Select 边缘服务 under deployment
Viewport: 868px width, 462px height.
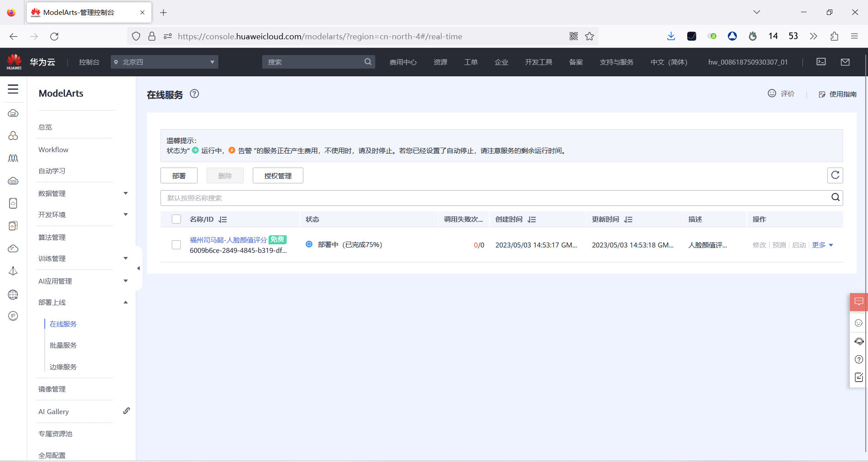(63, 367)
